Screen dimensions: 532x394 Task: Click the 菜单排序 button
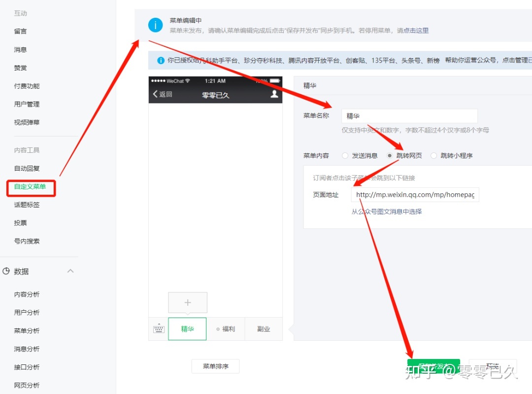coord(215,366)
